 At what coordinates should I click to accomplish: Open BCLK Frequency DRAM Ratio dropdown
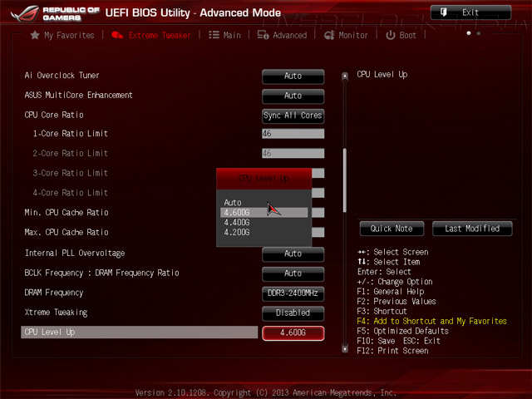[293, 273]
